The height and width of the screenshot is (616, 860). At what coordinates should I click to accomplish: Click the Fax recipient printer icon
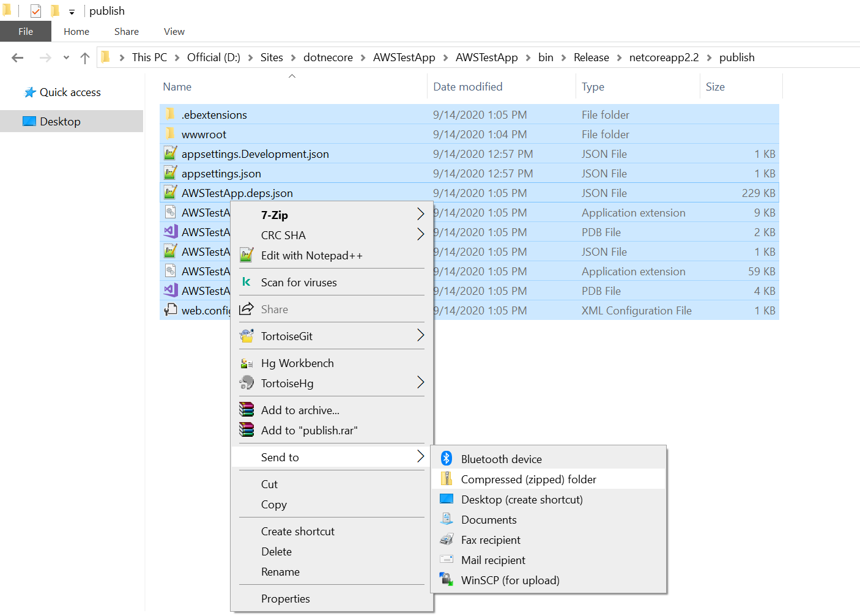pyautogui.click(x=447, y=540)
